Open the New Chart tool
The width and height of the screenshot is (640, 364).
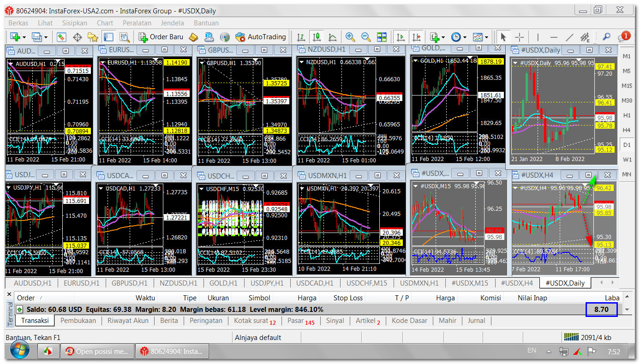click(15, 37)
